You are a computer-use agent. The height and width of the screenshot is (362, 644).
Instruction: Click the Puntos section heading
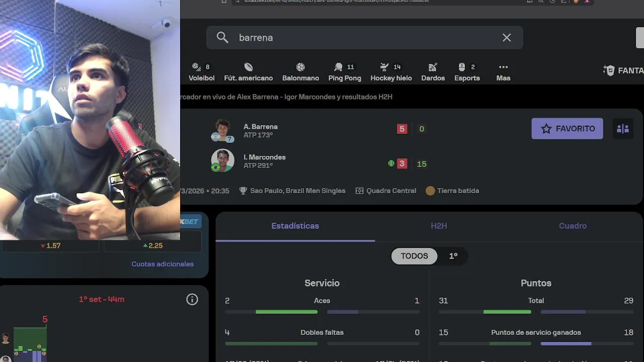[x=536, y=283]
